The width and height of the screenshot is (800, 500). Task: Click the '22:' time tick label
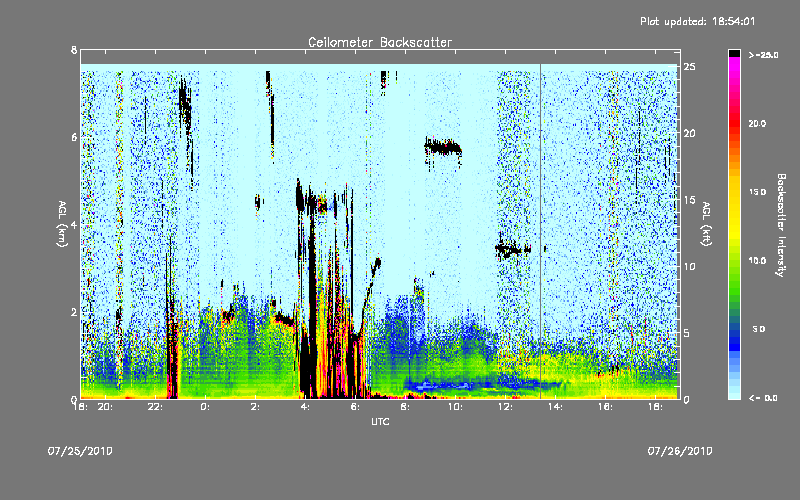[155, 407]
